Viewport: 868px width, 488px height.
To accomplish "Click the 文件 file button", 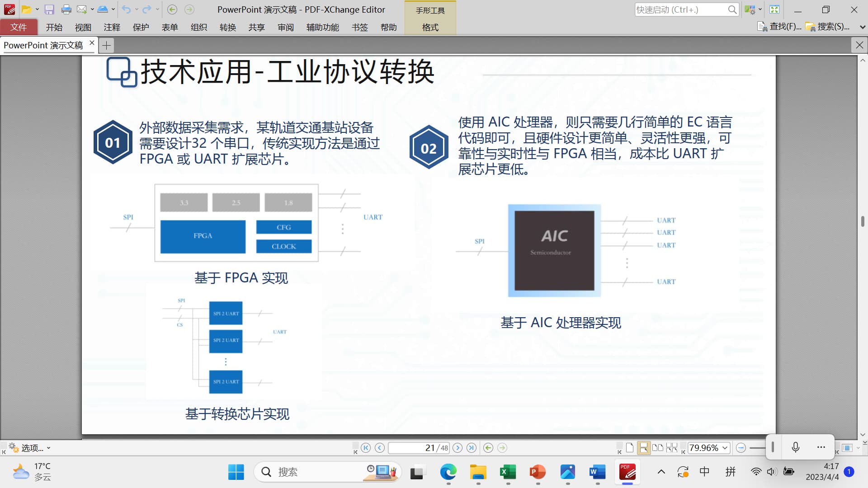I will [x=19, y=27].
